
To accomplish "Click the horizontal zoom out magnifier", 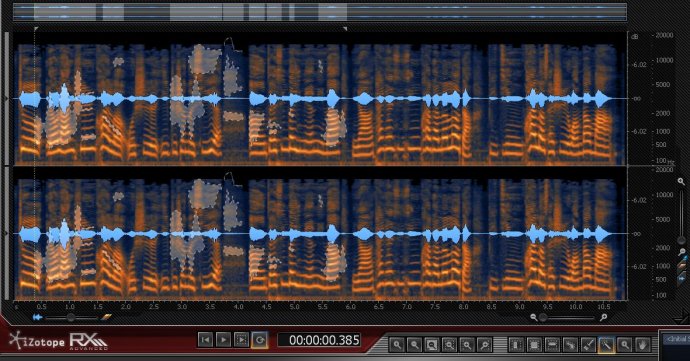I will coord(534,317).
